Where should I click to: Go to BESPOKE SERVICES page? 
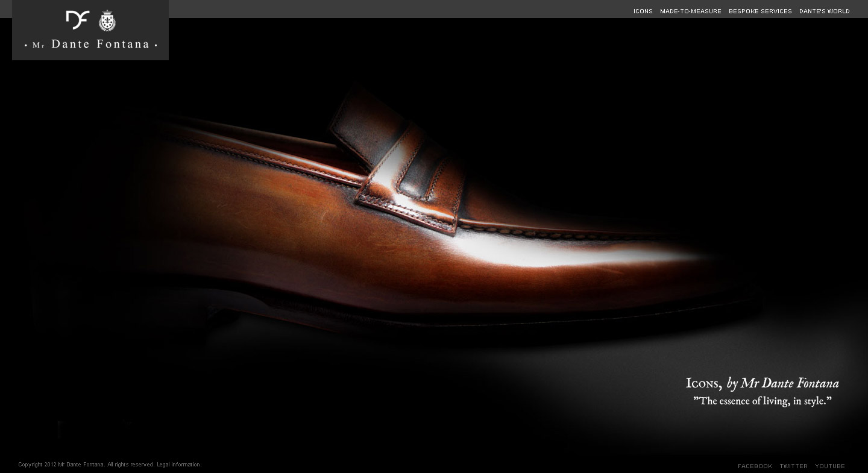point(760,11)
